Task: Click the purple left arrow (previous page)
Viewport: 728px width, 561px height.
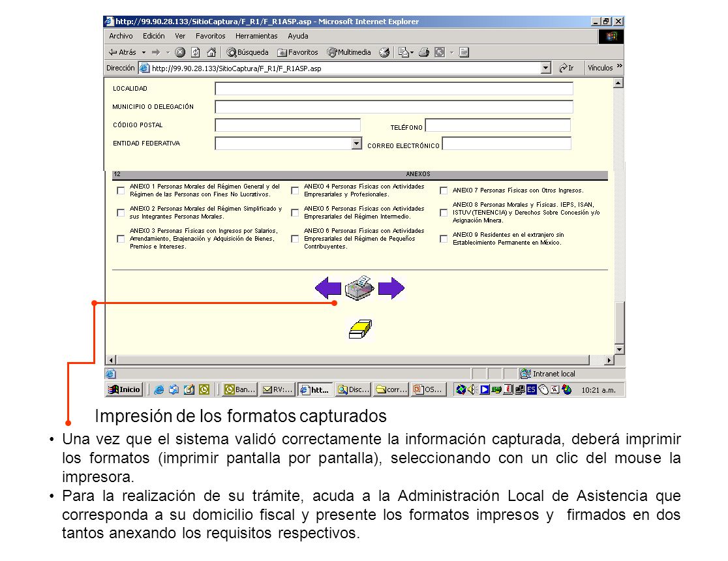Action: point(327,288)
